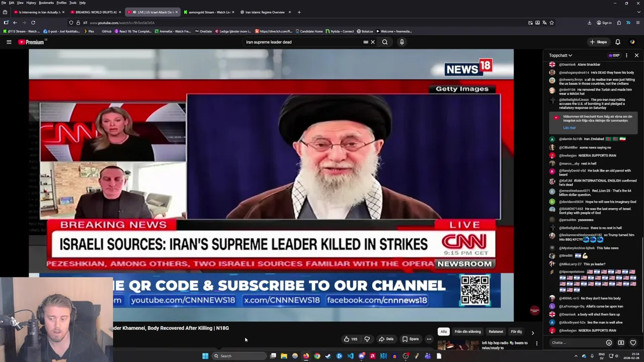Mute the audio on the playing tab
The width and height of the screenshot is (644, 362).
[x=135, y=12]
